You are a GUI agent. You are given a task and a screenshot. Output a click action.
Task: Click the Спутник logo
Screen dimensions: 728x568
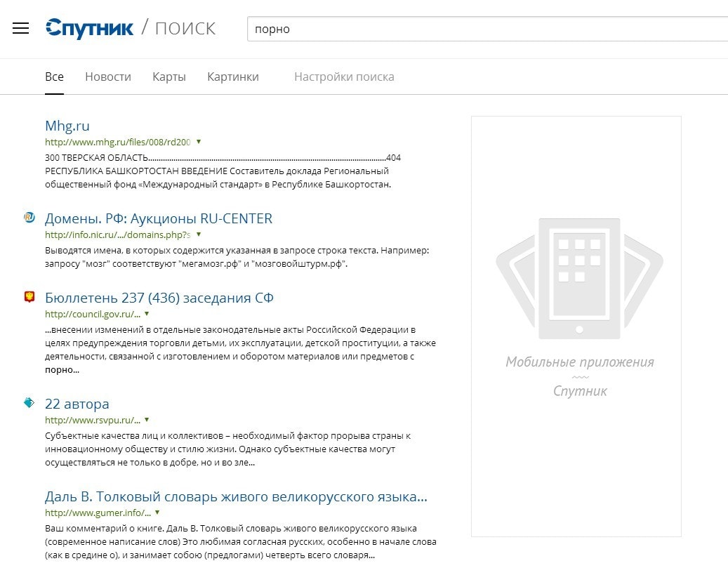tap(89, 29)
